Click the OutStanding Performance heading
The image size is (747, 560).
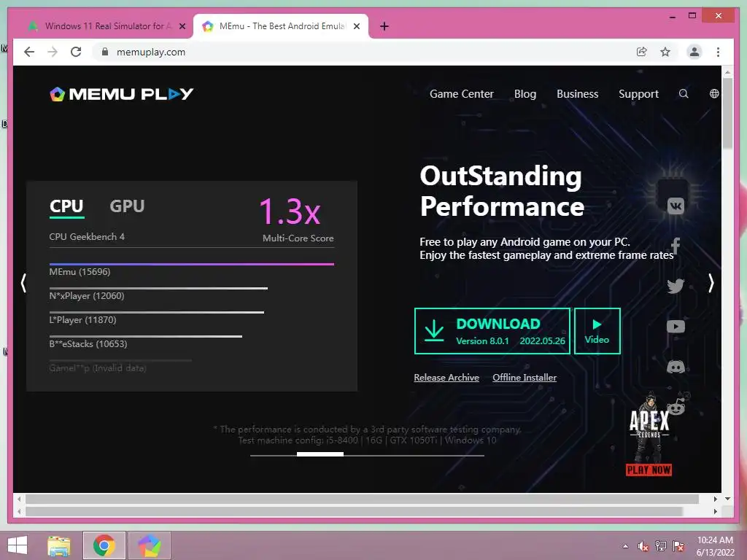click(502, 191)
